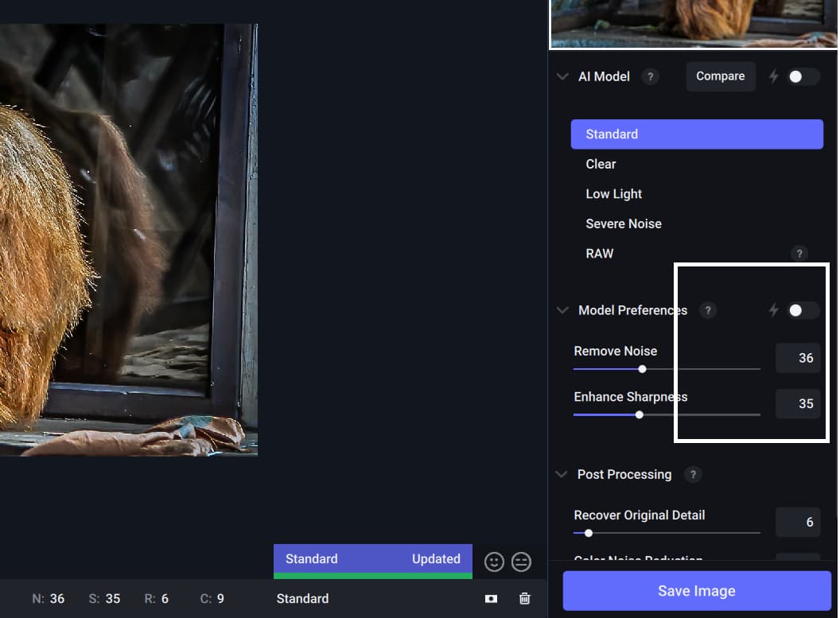Select the Severe Noise AI model
This screenshot has height=618, width=840.
pos(623,223)
